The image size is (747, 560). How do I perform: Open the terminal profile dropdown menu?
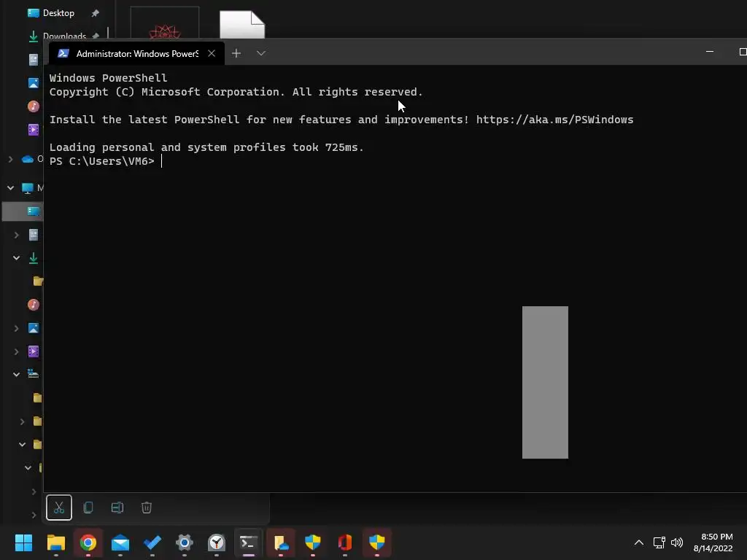point(260,53)
